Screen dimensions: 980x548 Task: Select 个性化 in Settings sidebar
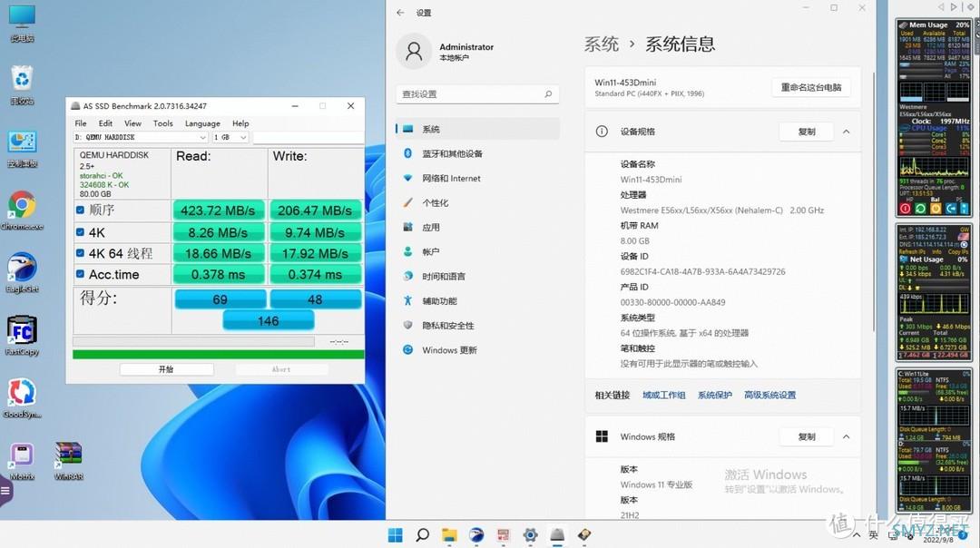click(x=478, y=203)
